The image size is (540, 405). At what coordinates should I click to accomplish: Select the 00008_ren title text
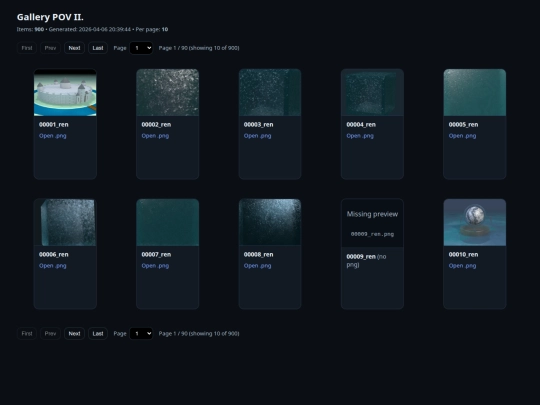point(259,255)
